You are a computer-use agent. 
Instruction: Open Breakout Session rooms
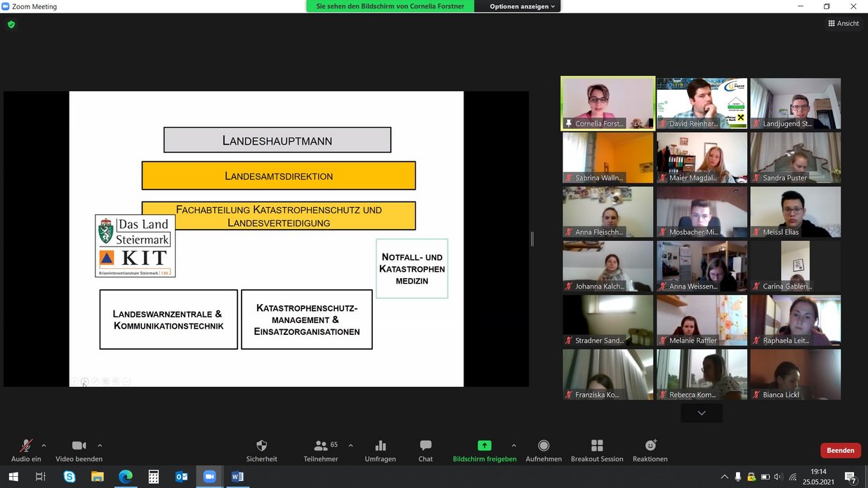[x=596, y=447]
